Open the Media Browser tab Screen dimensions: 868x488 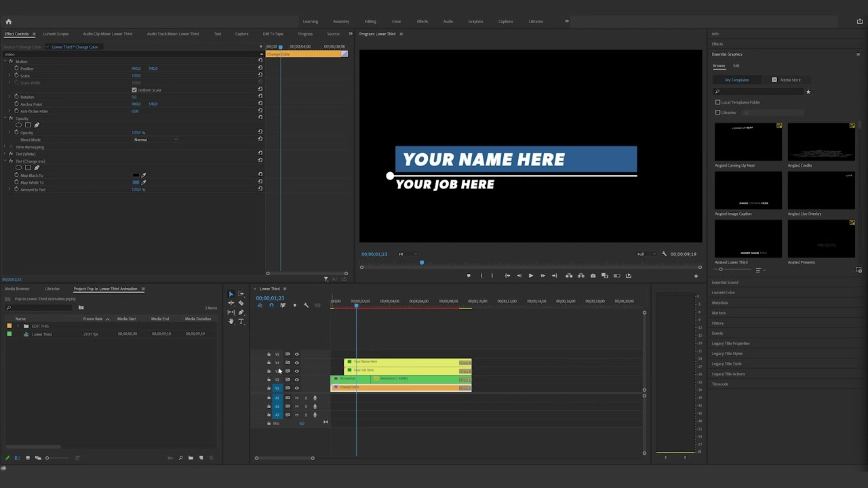pos(17,289)
